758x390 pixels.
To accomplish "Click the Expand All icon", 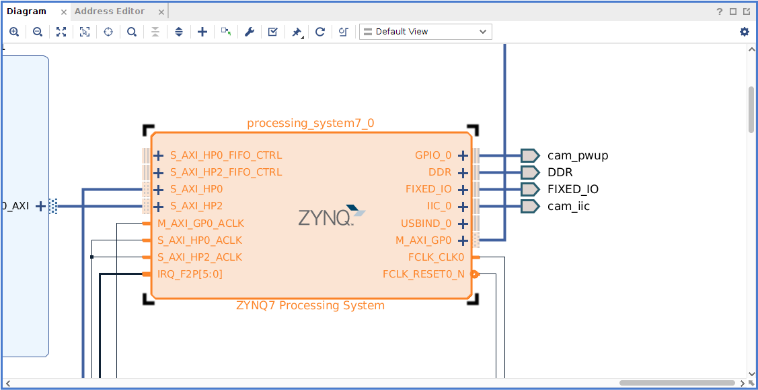I will pyautogui.click(x=179, y=32).
